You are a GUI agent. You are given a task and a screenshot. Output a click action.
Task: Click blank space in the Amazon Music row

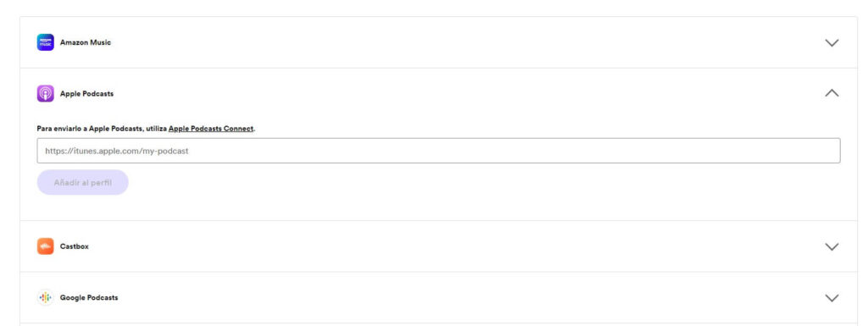442,42
